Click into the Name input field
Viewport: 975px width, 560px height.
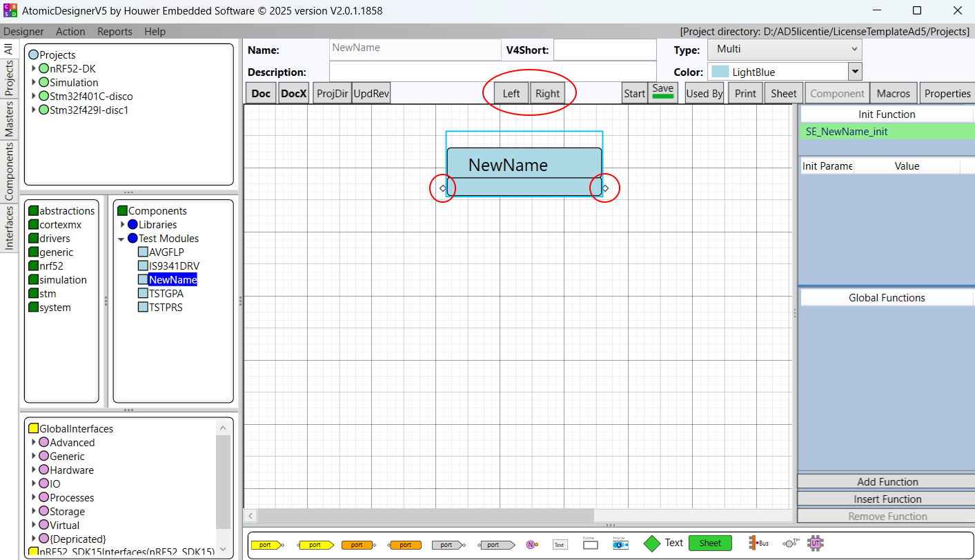click(x=415, y=49)
